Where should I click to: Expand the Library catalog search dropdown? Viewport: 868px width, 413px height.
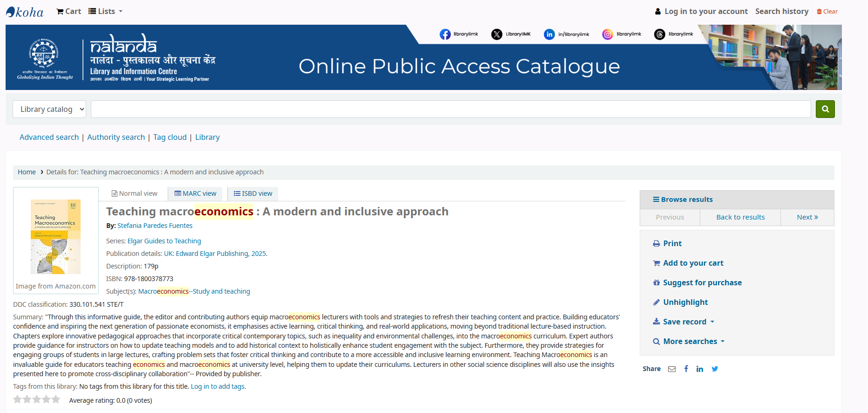[x=49, y=110]
